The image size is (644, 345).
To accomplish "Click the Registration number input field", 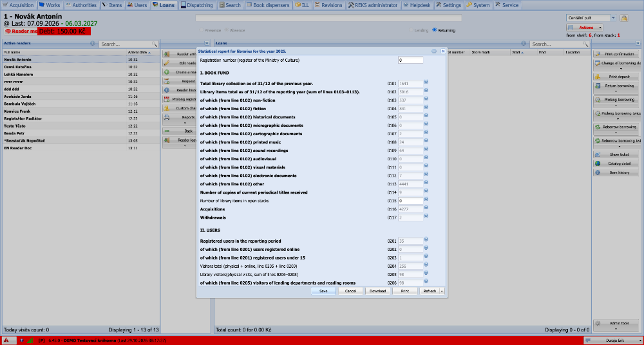I will pos(410,60).
